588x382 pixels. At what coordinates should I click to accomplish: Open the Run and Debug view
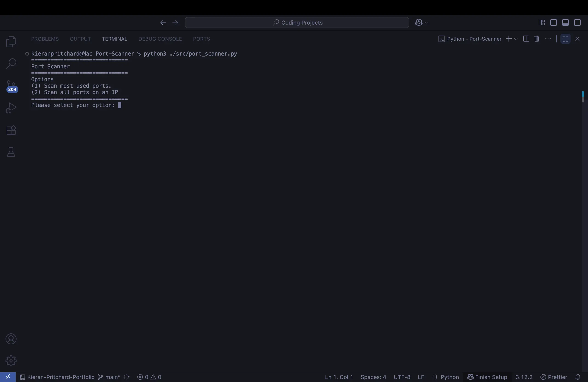[11, 107]
